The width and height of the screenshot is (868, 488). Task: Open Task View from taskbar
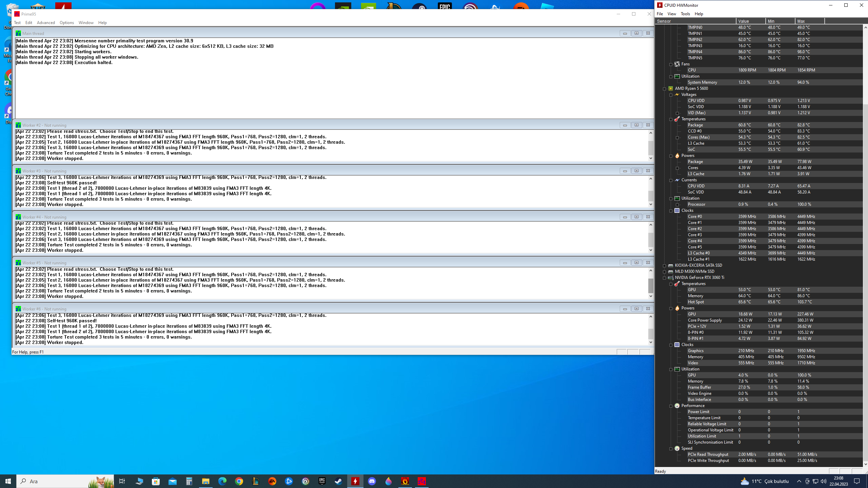[x=122, y=481]
